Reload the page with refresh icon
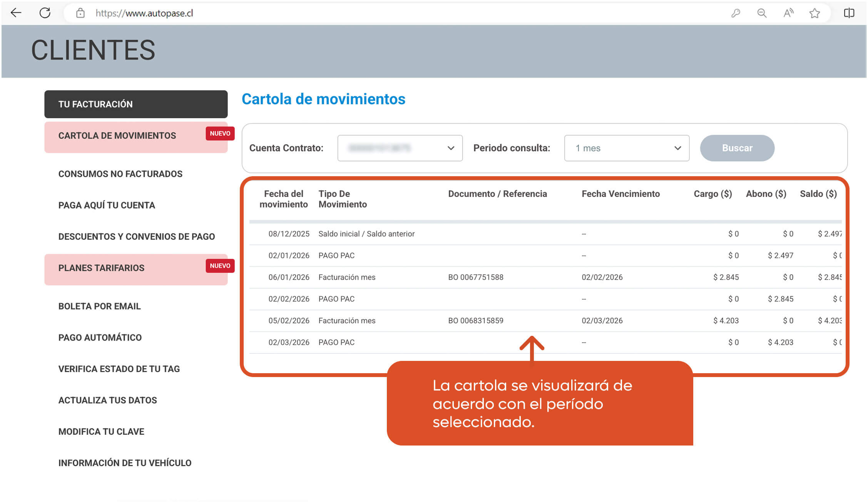The image size is (868, 504). tap(45, 13)
